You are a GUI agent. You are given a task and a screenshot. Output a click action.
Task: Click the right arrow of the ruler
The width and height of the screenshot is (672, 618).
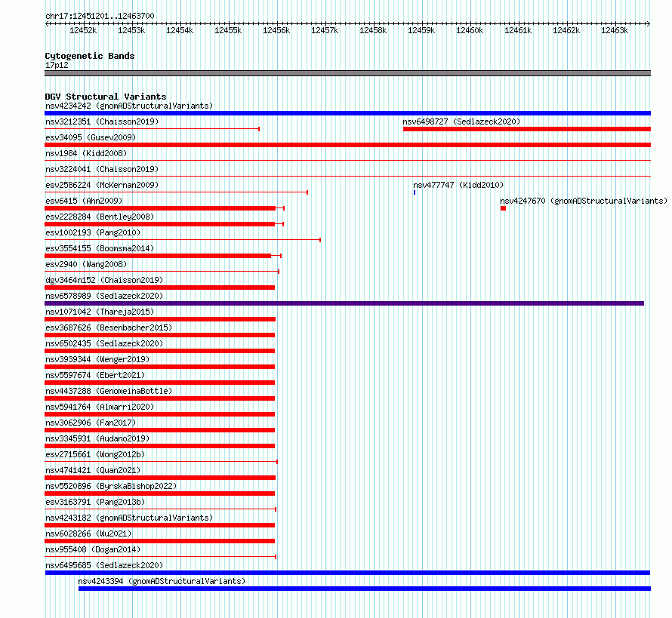tap(649, 23)
